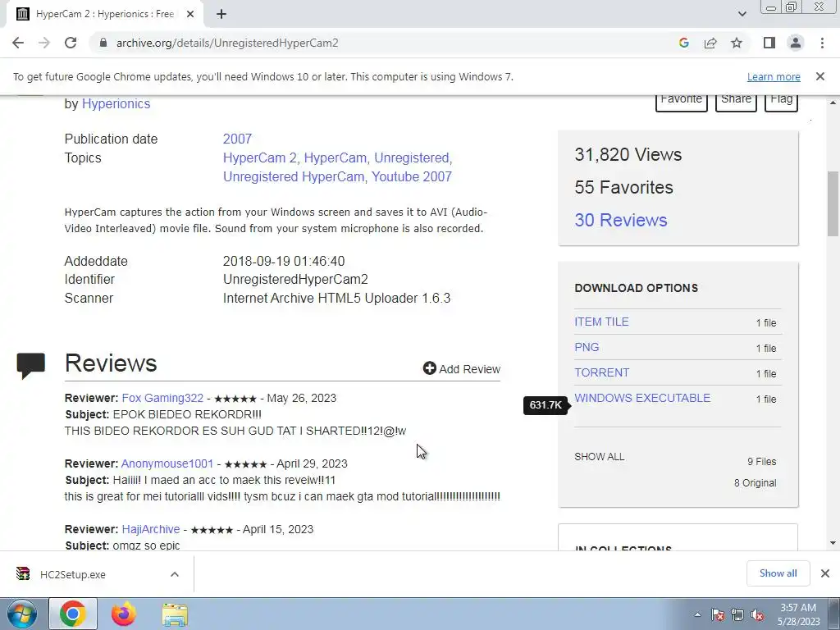
Task: Open the tab search chevron
Action: 742,14
